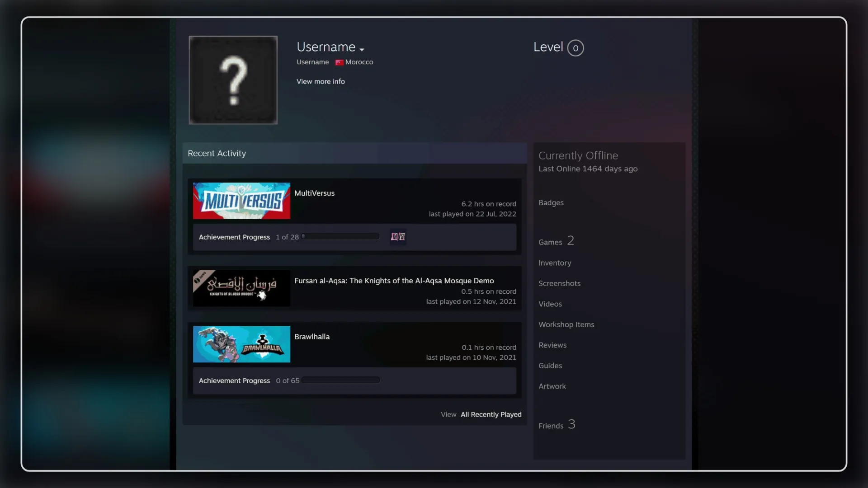Image resolution: width=868 pixels, height=488 pixels.
Task: Open the Games 2 list
Action: [x=556, y=241]
